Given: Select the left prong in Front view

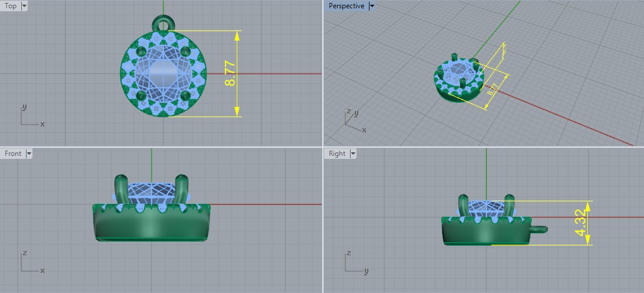Looking at the screenshot, I should pos(121,189).
